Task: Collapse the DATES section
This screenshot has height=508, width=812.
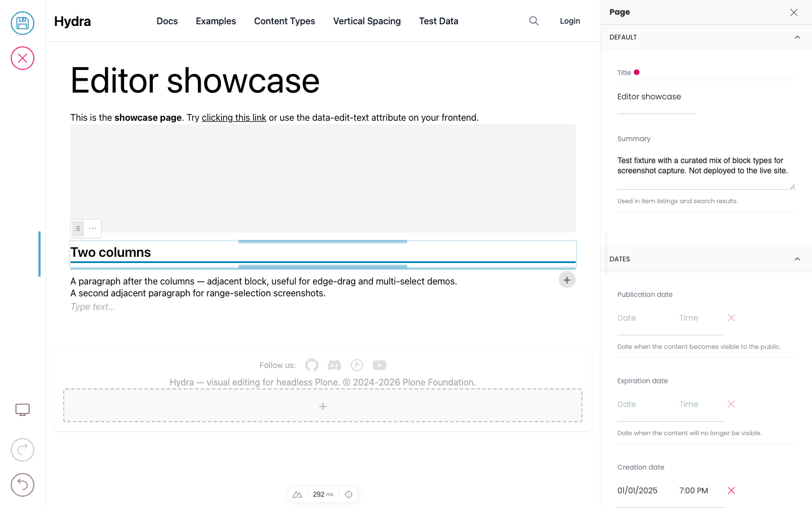Action: (706, 259)
